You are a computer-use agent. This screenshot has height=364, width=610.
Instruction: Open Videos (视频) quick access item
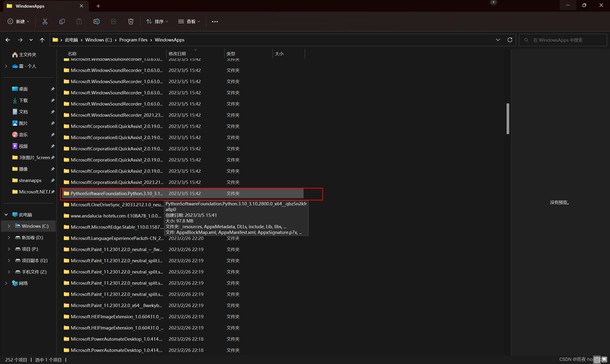pos(20,146)
